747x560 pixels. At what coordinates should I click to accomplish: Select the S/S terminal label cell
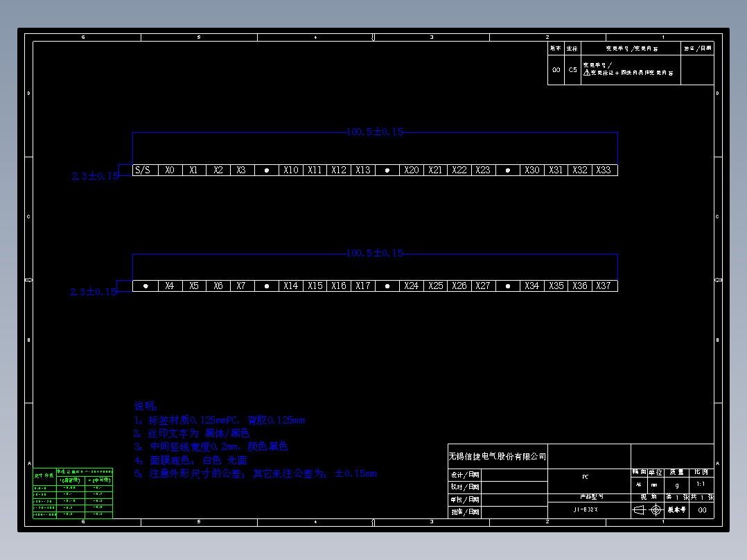point(145,170)
